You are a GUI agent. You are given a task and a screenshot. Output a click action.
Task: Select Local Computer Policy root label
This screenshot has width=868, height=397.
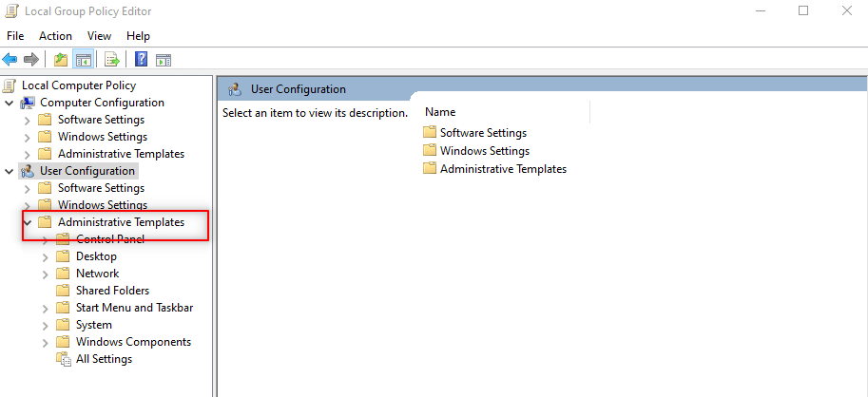(79, 85)
